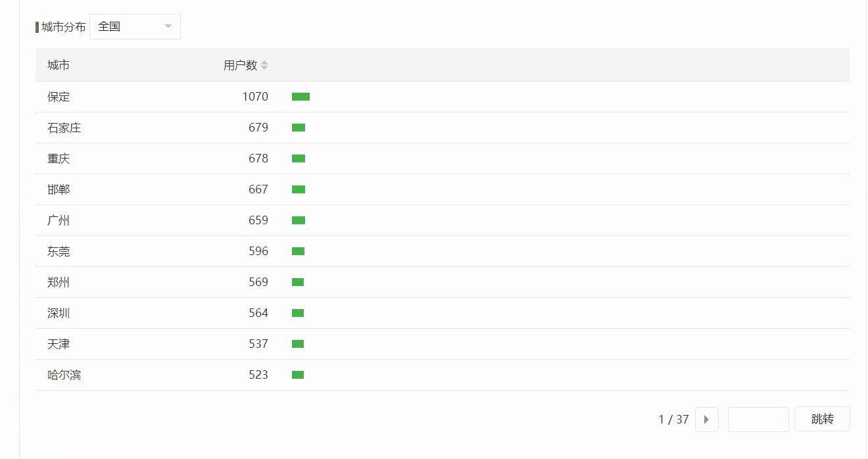Viewport: 868px width, 459px height.
Task: Click the 跳转 button
Action: pos(822,420)
